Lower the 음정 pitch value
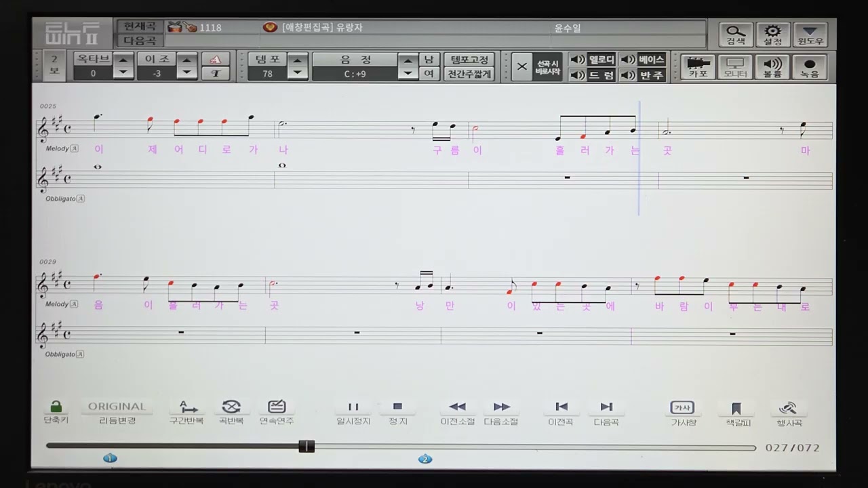Image resolution: width=868 pixels, height=488 pixels. pos(407,73)
